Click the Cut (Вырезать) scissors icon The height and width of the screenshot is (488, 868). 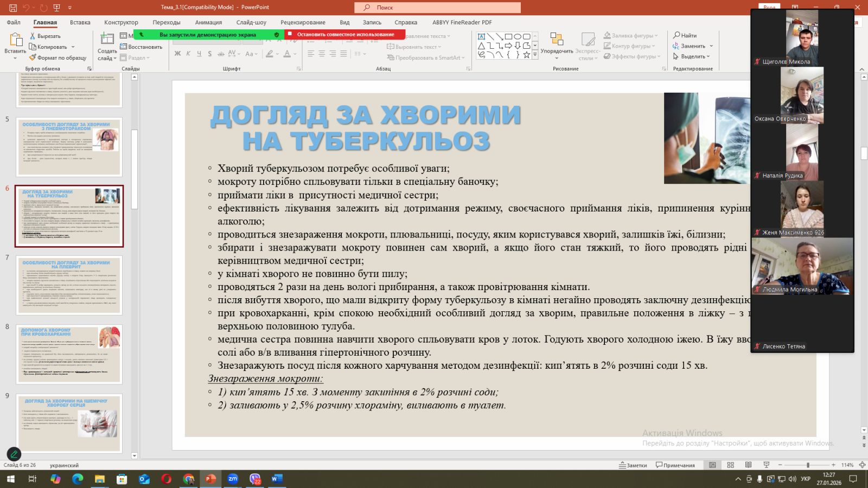tap(33, 36)
